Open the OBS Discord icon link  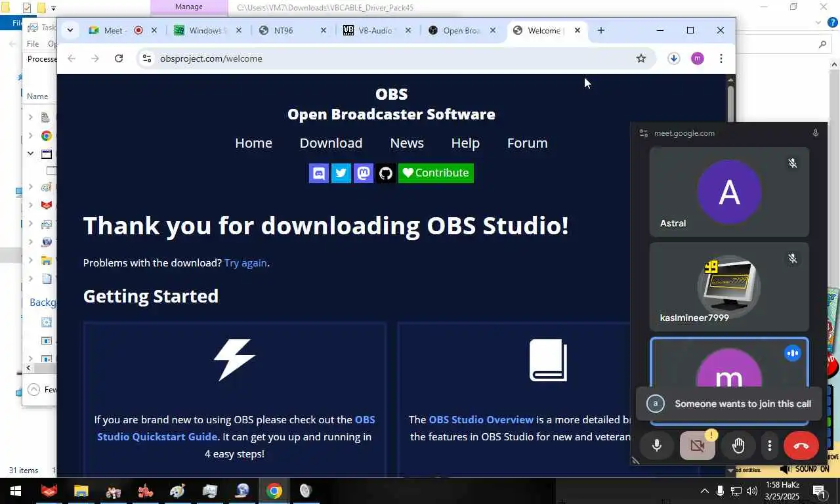tap(319, 173)
